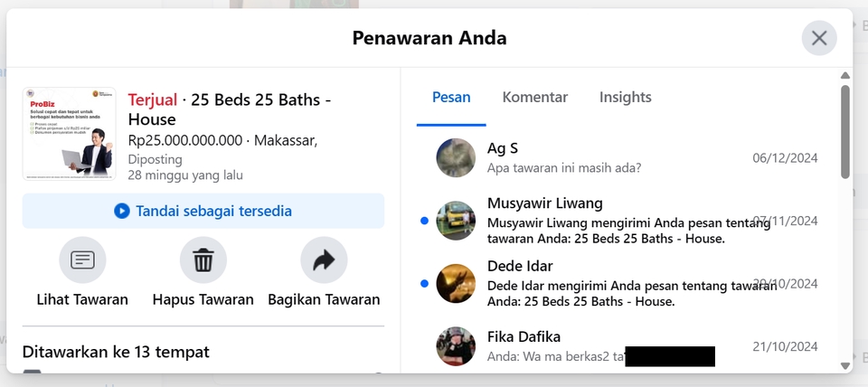Open the ProBiz listing thumbnail
Image resolution: width=868 pixels, height=387 pixels.
click(70, 134)
